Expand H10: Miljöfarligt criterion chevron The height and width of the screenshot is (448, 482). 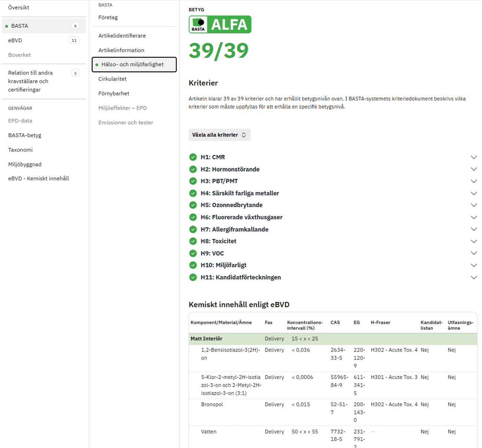click(x=473, y=265)
